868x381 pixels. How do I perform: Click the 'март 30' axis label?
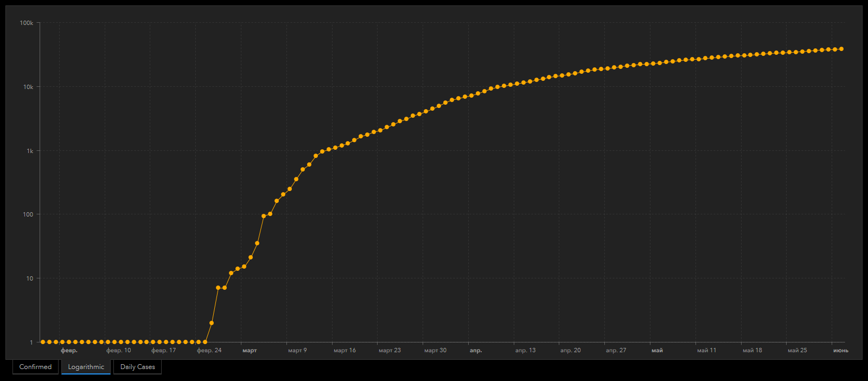pos(436,351)
